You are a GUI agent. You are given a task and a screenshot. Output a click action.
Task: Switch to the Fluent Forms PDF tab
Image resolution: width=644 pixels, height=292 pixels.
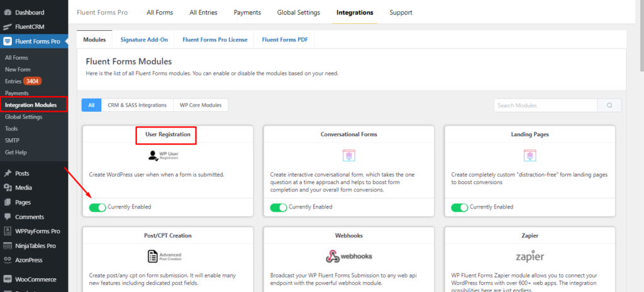[x=285, y=40]
